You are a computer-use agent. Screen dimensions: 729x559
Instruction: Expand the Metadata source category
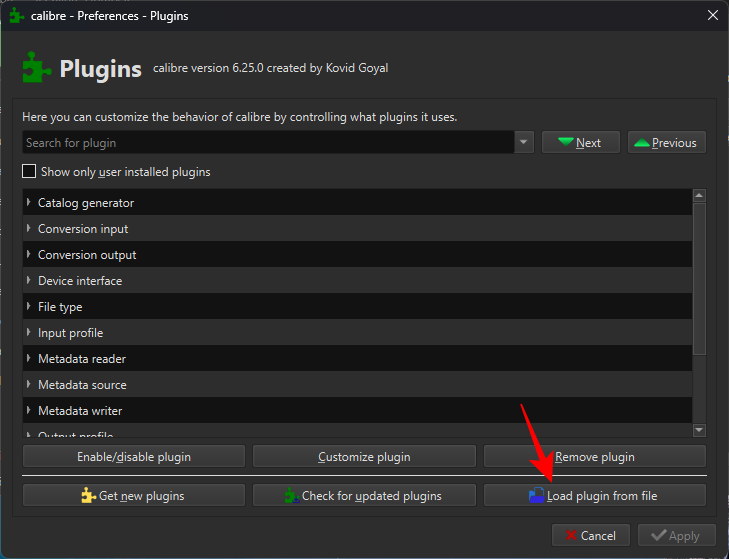point(28,385)
